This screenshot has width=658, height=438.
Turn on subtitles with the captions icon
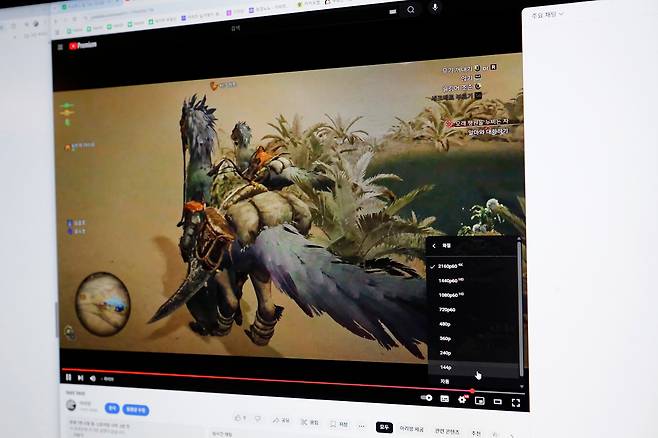coord(445,399)
